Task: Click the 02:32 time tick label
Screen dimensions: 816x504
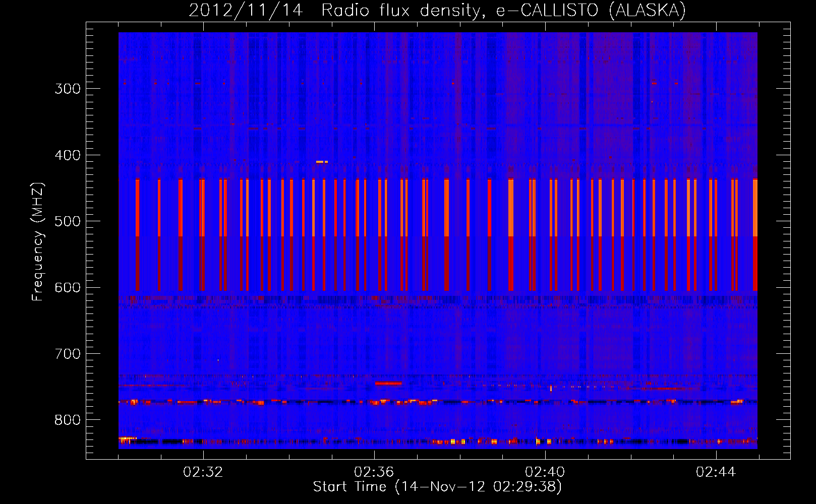Action: 203,472
